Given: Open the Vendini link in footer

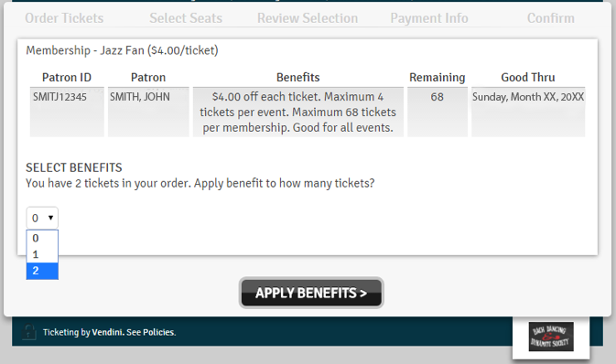Looking at the screenshot, I should tap(107, 332).
